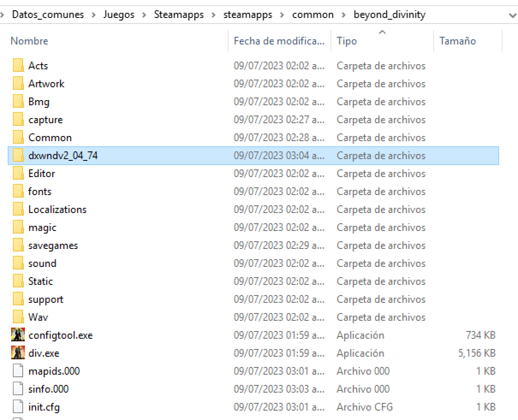Expand the Steamapps breadcrumb chevron
Image resolution: width=518 pixels, height=420 pixels.
pos(213,15)
